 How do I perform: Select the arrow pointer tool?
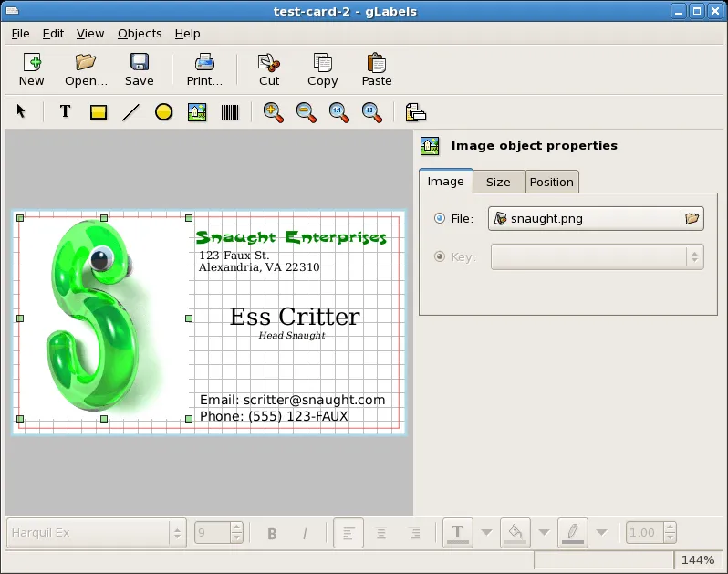click(22, 112)
